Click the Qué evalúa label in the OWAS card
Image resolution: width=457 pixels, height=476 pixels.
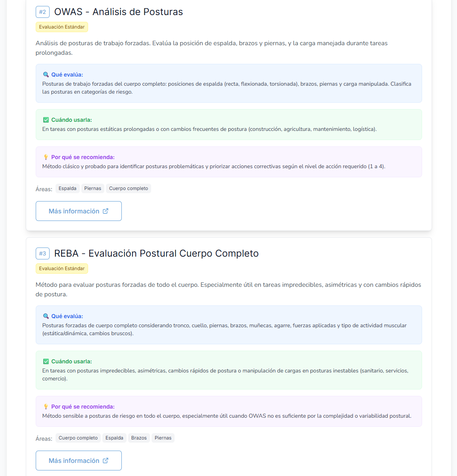(67, 75)
